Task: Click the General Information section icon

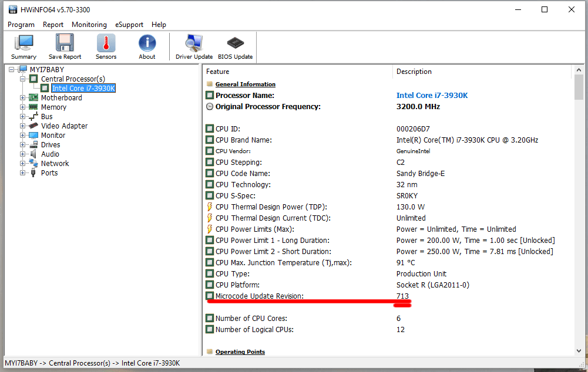Action: click(210, 84)
